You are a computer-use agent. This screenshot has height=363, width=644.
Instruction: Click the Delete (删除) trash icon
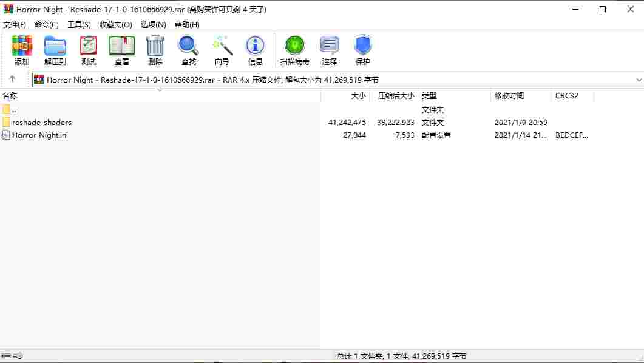155,50
